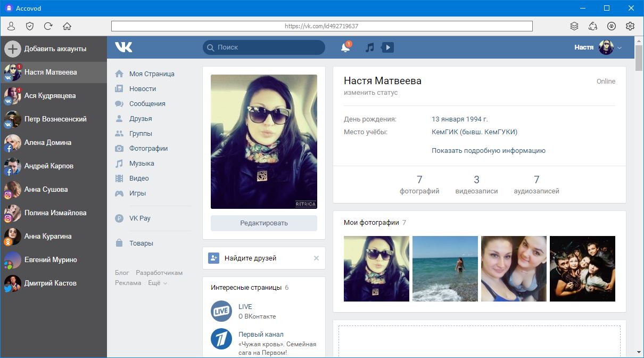The height and width of the screenshot is (358, 644).
Task: Click the plus icon to add accounts
Action: [x=13, y=49]
